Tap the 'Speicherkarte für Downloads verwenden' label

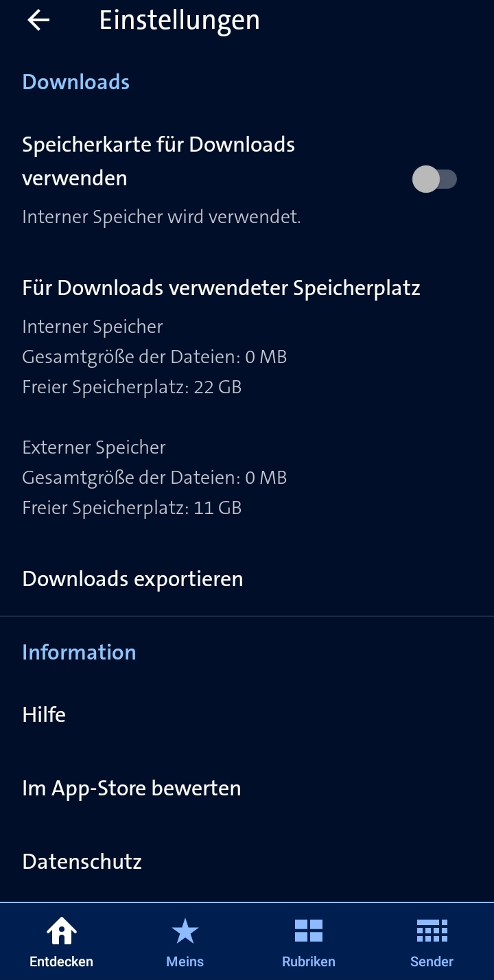click(158, 161)
